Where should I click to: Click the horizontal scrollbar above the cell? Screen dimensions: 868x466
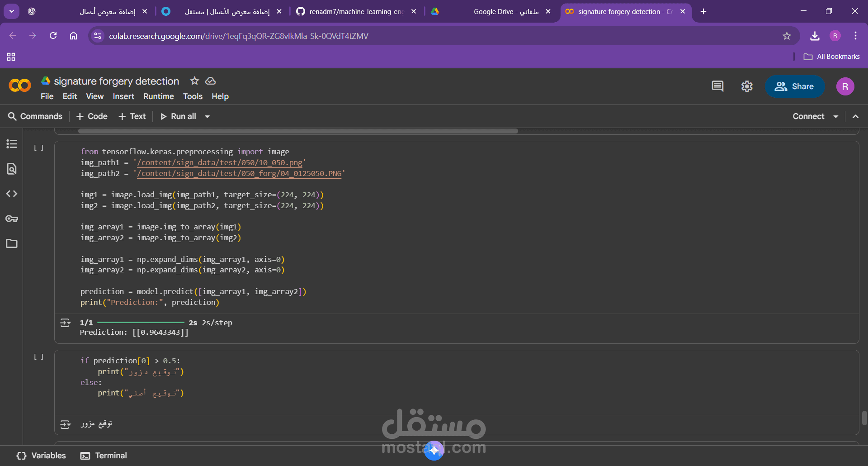(x=298, y=131)
